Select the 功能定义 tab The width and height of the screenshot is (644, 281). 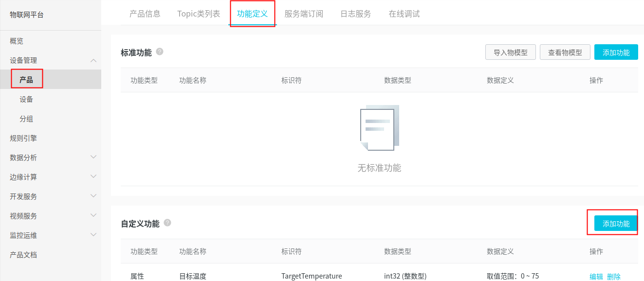(252, 14)
